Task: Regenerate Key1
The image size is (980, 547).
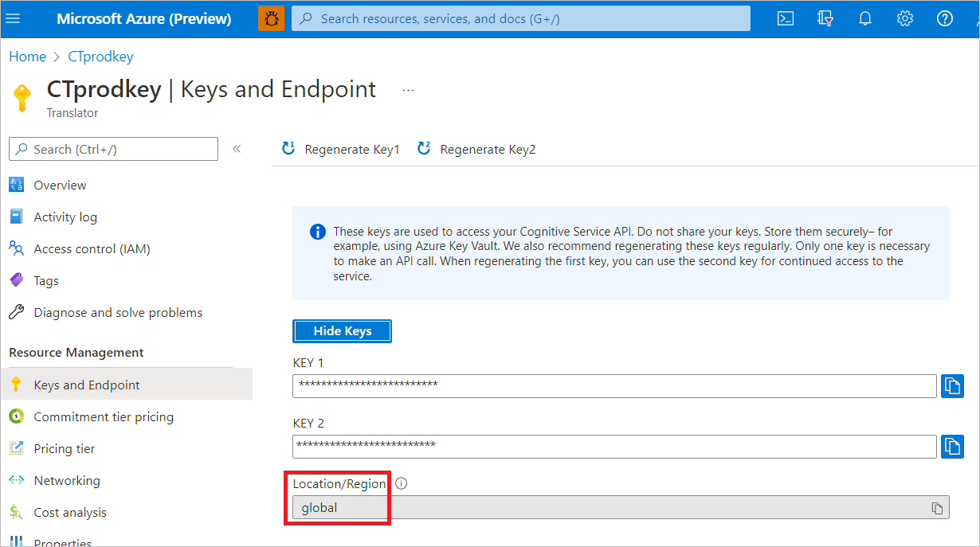Action: tap(340, 149)
